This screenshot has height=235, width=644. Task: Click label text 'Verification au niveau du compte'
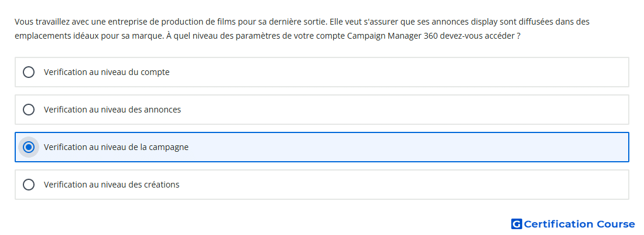point(107,72)
